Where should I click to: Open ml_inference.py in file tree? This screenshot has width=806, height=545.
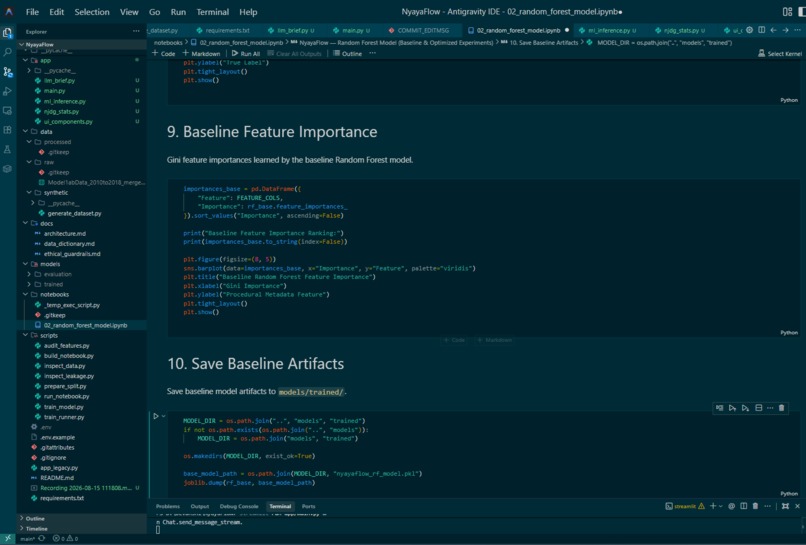pyautogui.click(x=65, y=101)
